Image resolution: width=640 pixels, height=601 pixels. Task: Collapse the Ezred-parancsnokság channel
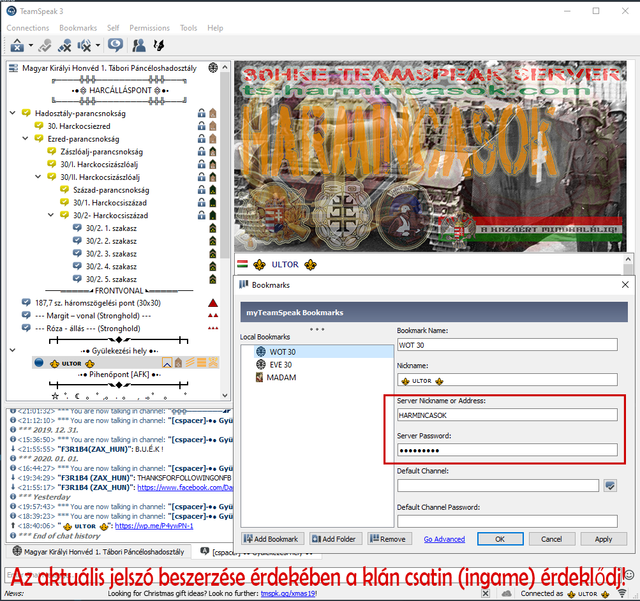pos(25,138)
